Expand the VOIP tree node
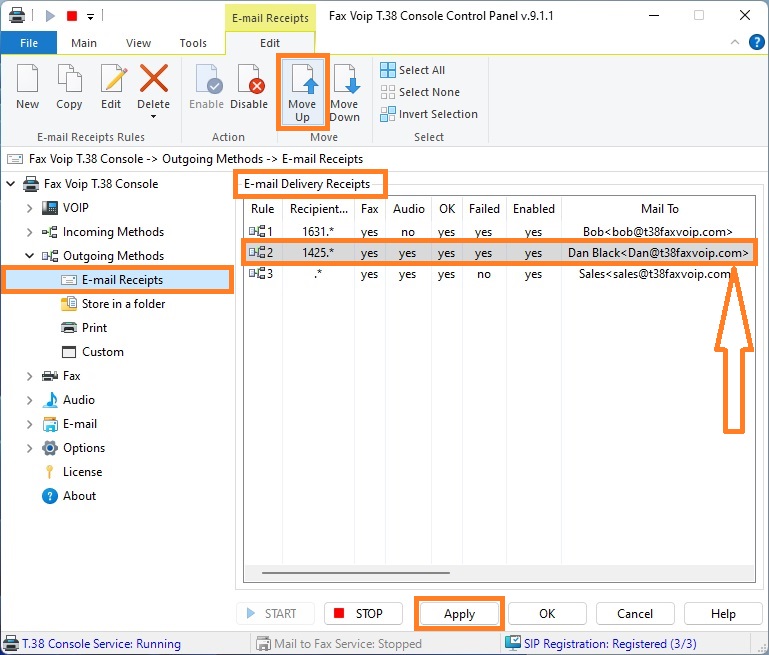The width and height of the screenshot is (769, 655). click(29, 208)
